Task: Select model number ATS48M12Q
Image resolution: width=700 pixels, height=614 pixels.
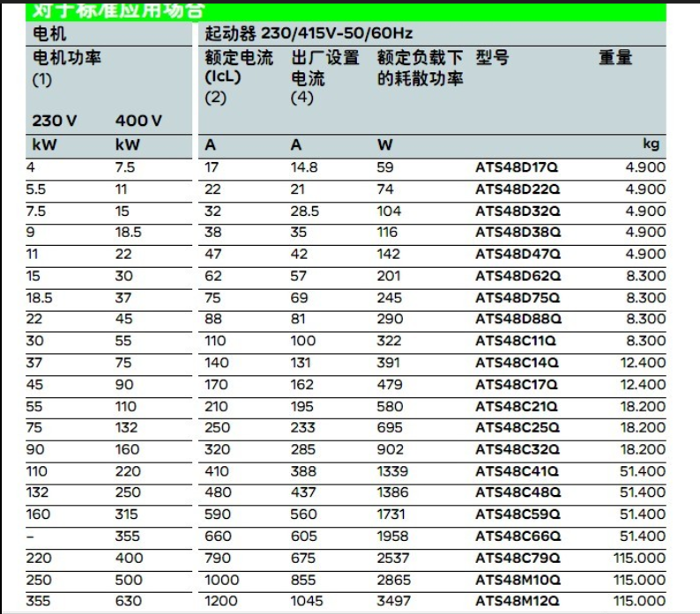Action: coord(518,601)
